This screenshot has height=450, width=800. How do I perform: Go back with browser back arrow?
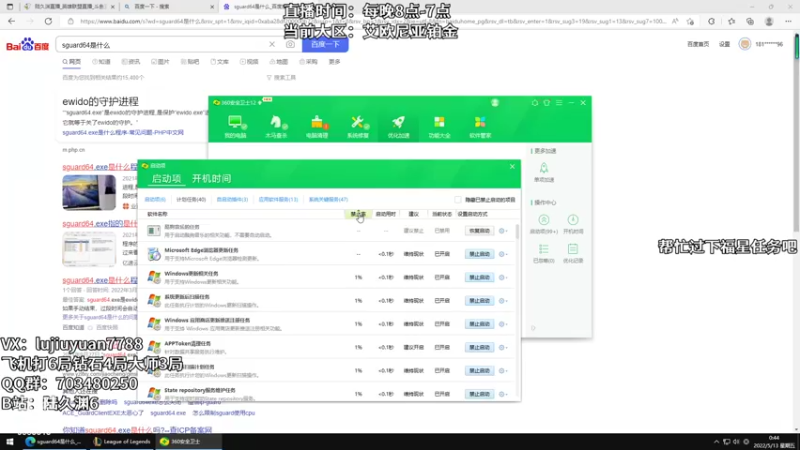pyautogui.click(x=12, y=21)
